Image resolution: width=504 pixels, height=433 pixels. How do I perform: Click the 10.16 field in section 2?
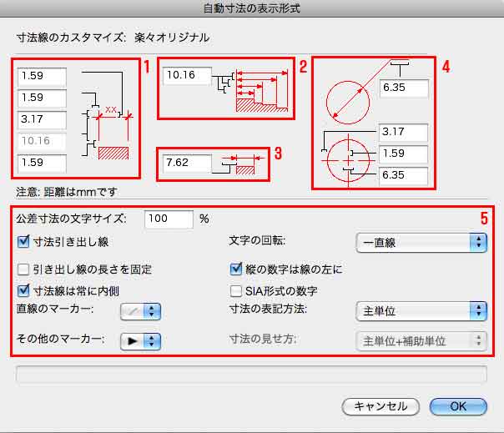click(x=187, y=77)
